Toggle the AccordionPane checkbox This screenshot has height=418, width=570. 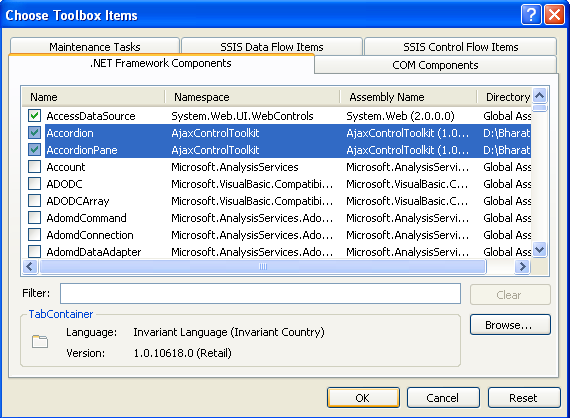tap(35, 149)
